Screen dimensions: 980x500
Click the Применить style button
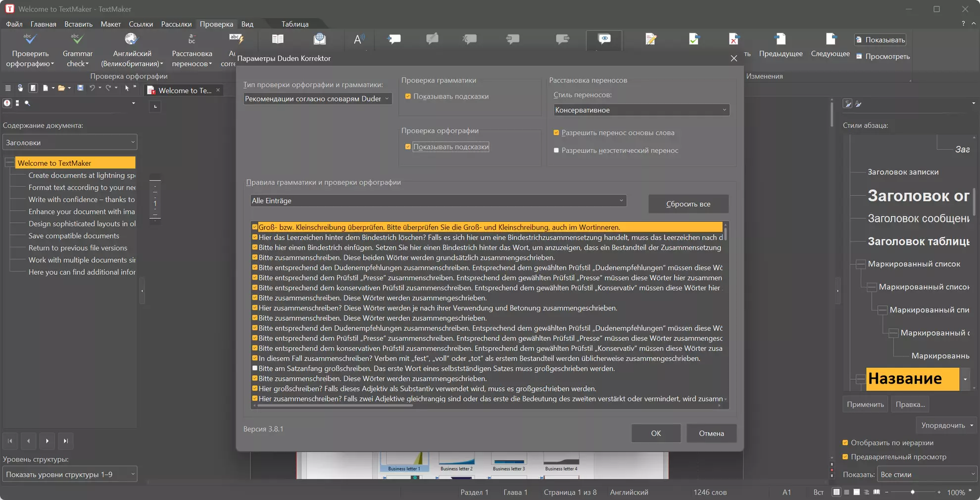(x=865, y=404)
